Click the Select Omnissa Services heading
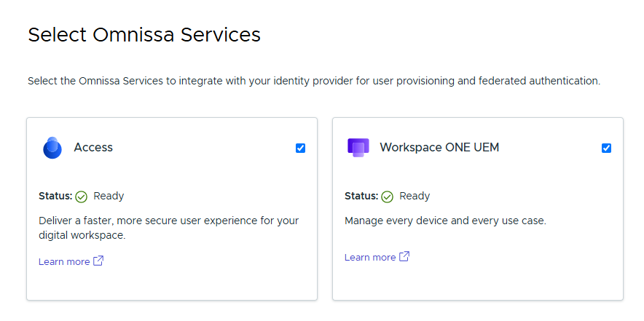This screenshot has width=644, height=321. click(144, 34)
